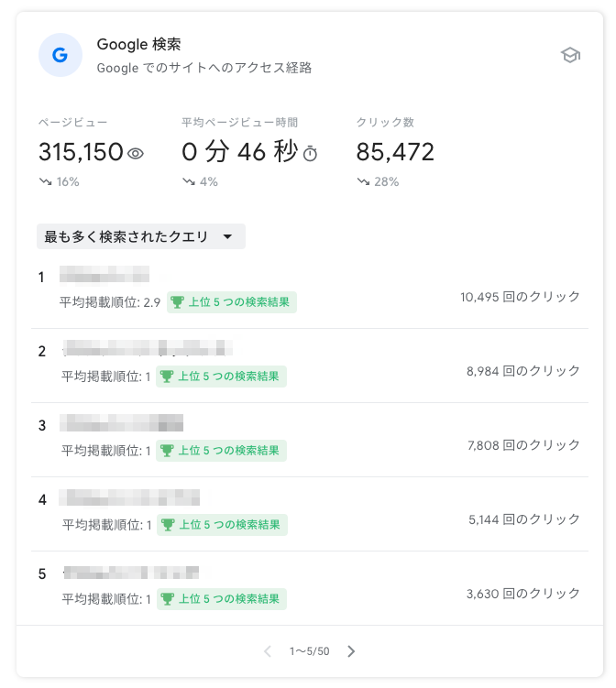Click the Google 検索 card title
The width and height of the screenshot is (616, 688).
point(138,44)
